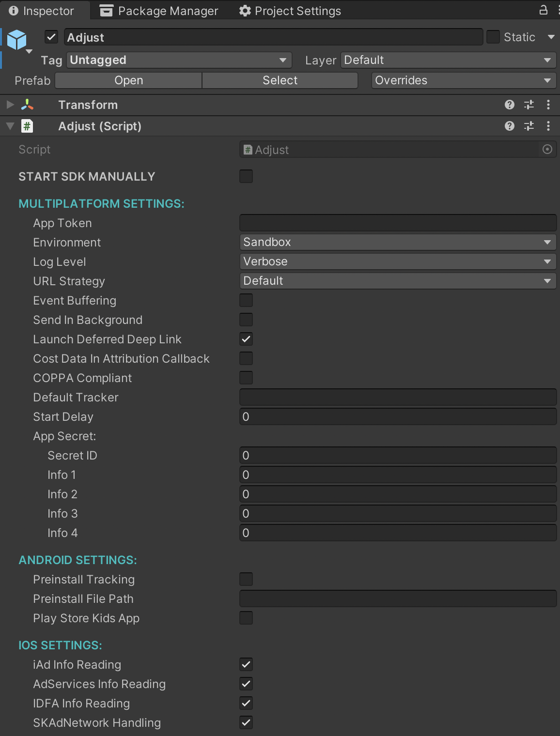Open Adjust Script help reference icon

coord(509,126)
